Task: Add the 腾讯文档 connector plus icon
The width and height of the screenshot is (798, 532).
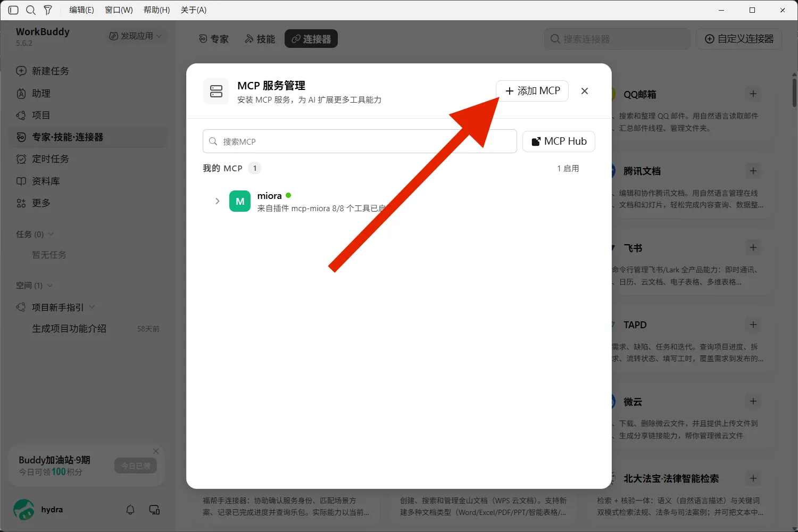Action: click(753, 171)
